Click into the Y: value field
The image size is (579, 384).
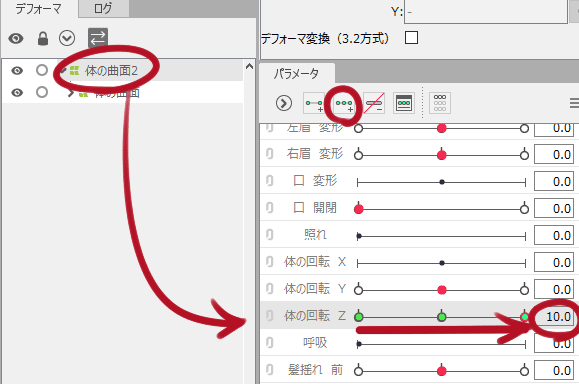click(x=486, y=11)
